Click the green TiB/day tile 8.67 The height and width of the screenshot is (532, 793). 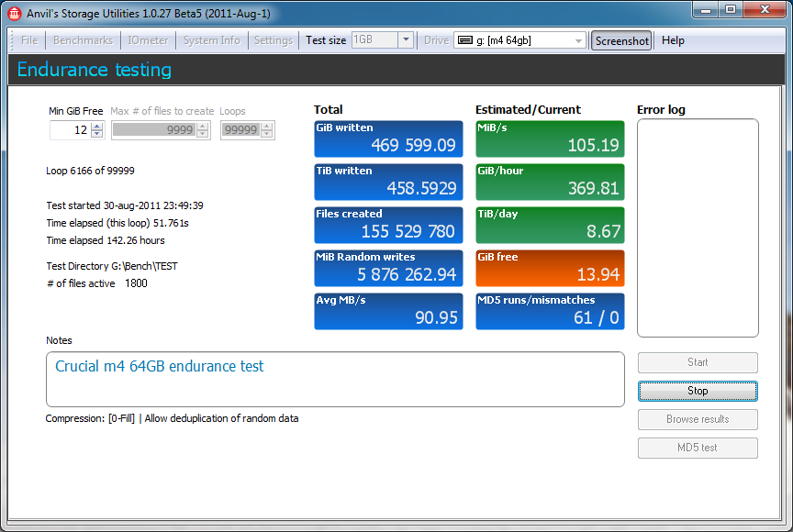pos(551,226)
